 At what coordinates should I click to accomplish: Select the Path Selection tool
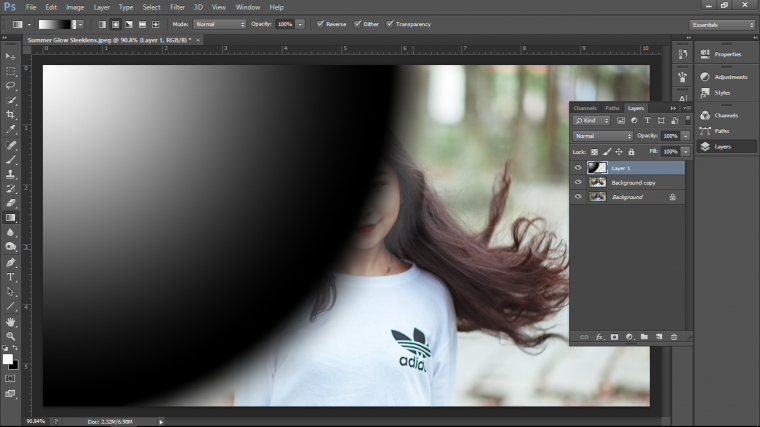click(x=10, y=292)
